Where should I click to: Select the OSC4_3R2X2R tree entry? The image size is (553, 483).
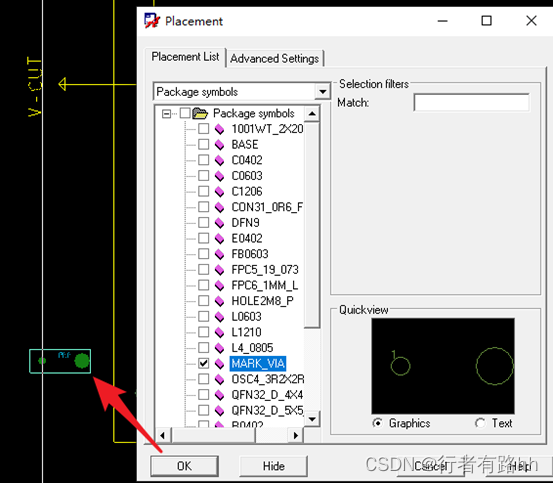click(268, 379)
